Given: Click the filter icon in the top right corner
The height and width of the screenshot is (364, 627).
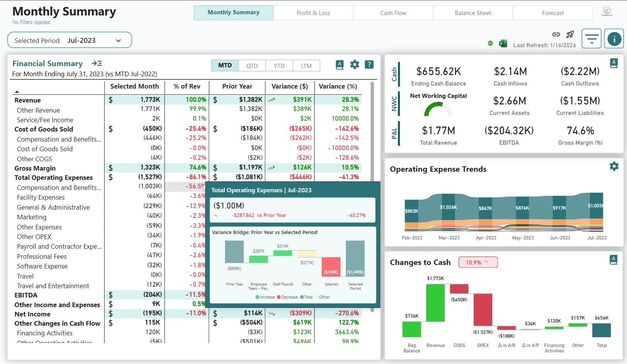Looking at the screenshot, I should pyautogui.click(x=591, y=38).
